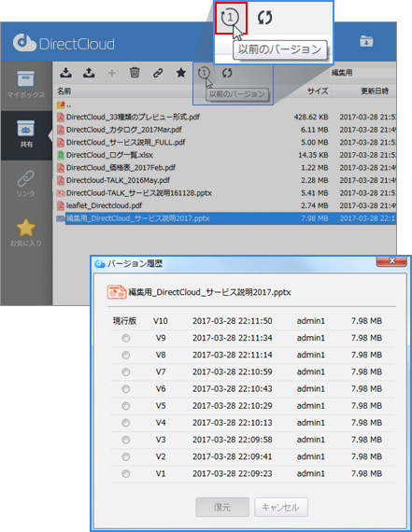
Task: Select DirectCloud_33種類のプレビュー形式.pdf file
Action: pos(133,117)
